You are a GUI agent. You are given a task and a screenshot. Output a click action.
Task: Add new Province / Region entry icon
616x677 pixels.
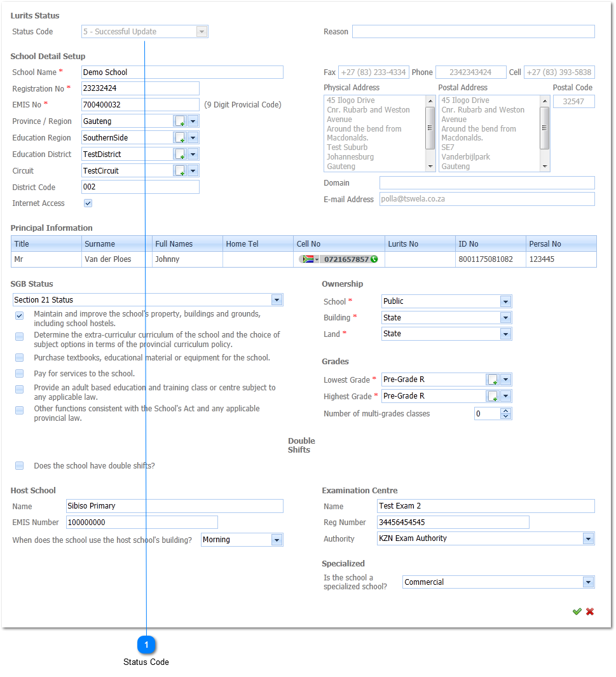(x=180, y=121)
